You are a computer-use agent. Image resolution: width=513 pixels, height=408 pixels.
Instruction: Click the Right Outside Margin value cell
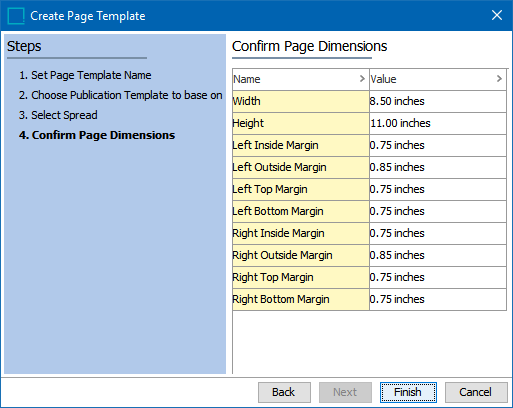point(438,255)
